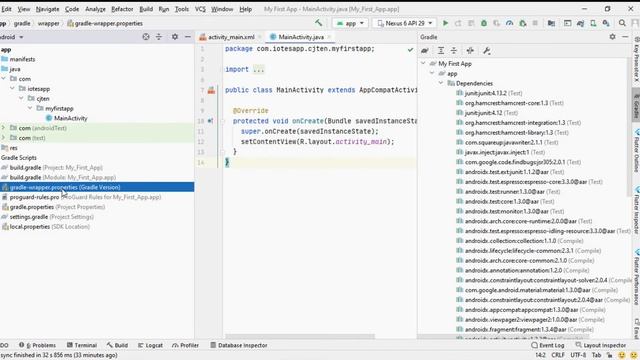Screen dimensions: 640x360
Task: Click Attach Debugger to Android Process icon
Action: pyautogui.click(x=523, y=23)
